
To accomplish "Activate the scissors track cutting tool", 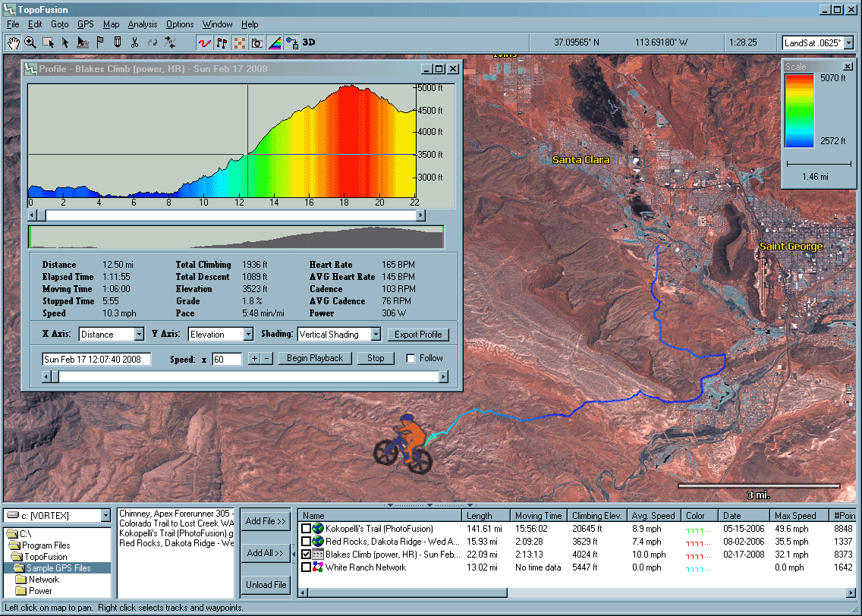I will (x=135, y=42).
